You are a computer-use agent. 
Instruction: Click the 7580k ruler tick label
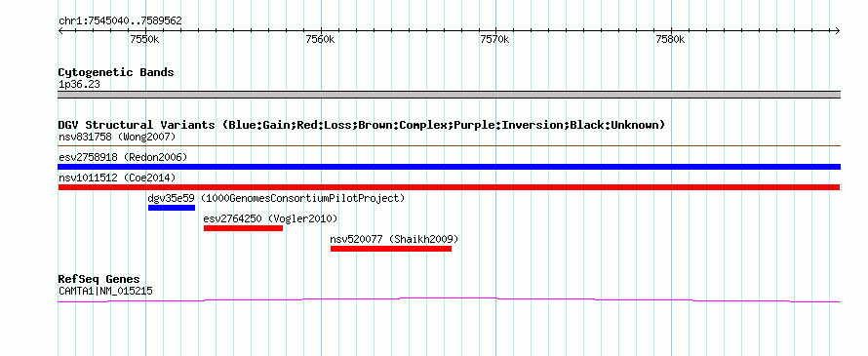point(670,39)
